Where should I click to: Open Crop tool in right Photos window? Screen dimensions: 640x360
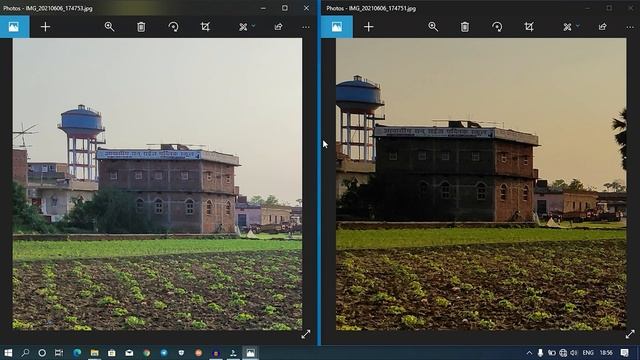(529, 27)
